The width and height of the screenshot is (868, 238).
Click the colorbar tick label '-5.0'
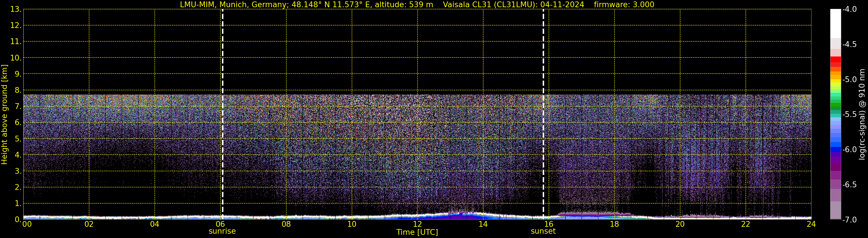tap(849, 80)
